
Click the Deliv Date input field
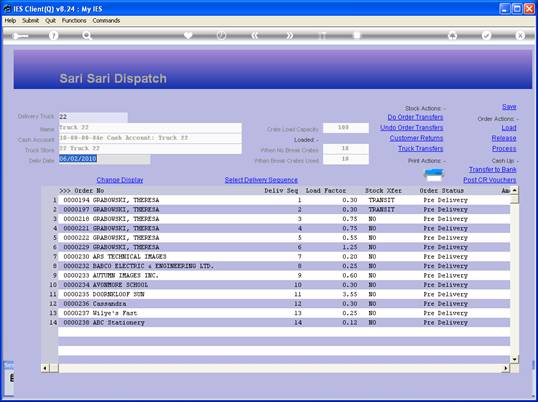pos(105,159)
